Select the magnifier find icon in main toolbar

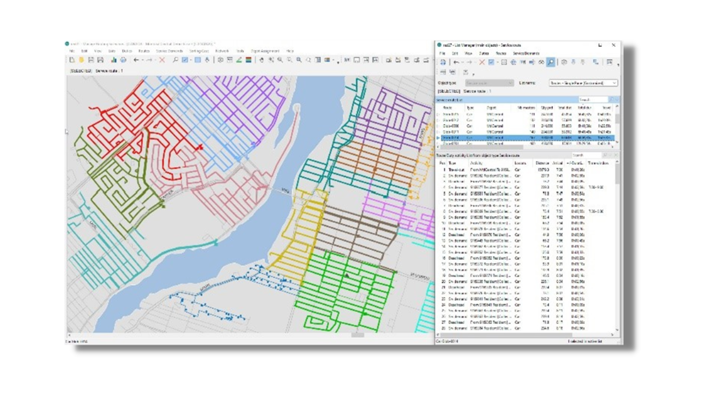[x=175, y=60]
